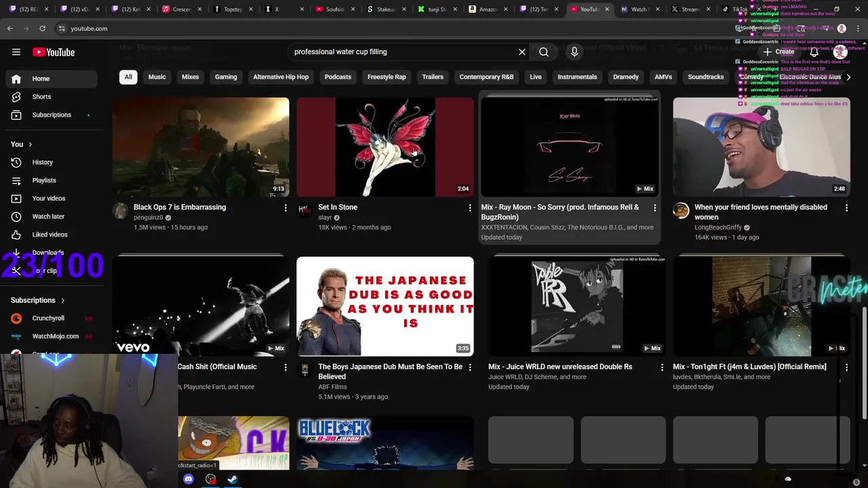Open Discord from the taskbar
Viewport: 868px width, 488px height.
pos(189,479)
